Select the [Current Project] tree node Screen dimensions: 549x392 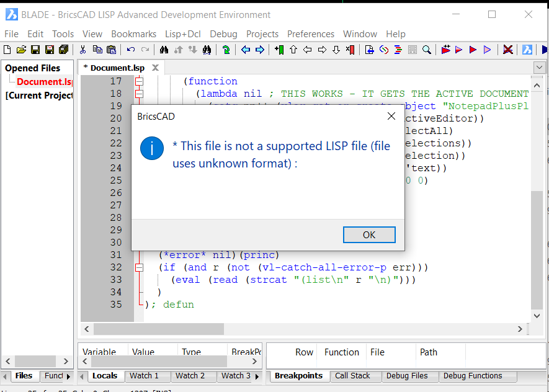[x=39, y=95]
